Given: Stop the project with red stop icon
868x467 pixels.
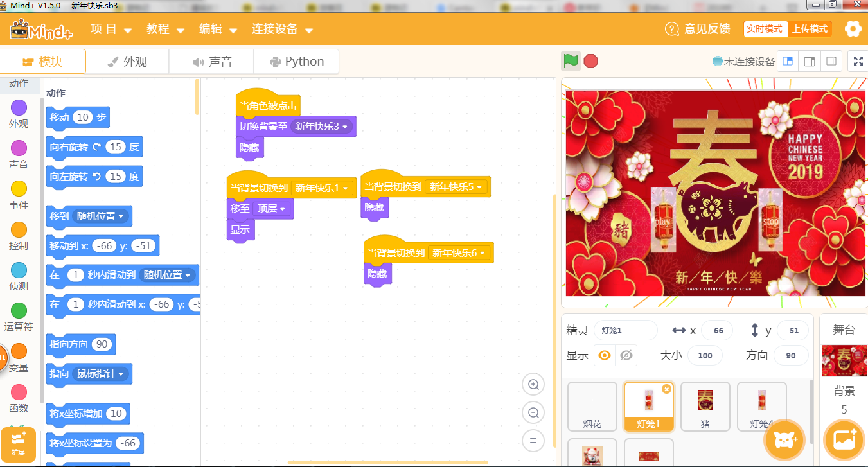Looking at the screenshot, I should point(591,61).
